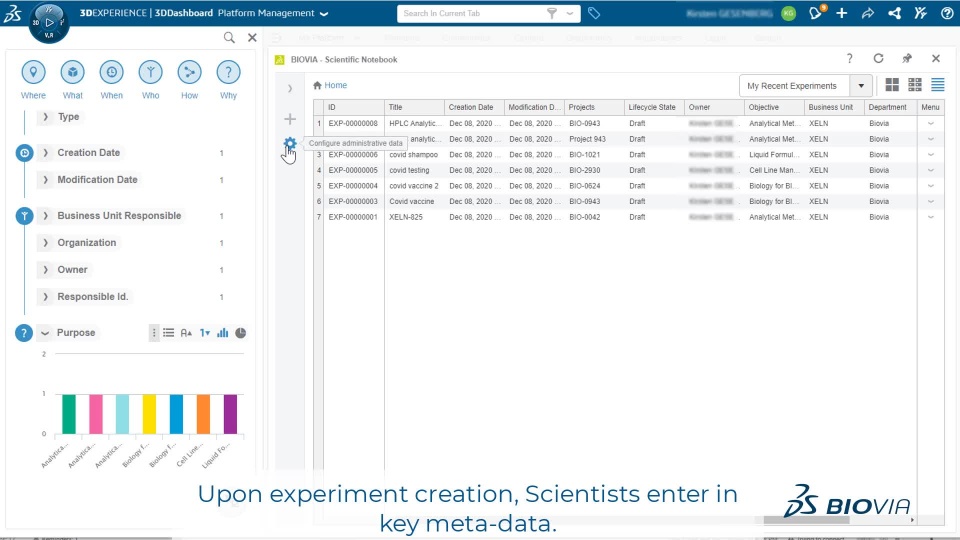
Task: Click the plus add icon in top bar
Action: click(842, 13)
